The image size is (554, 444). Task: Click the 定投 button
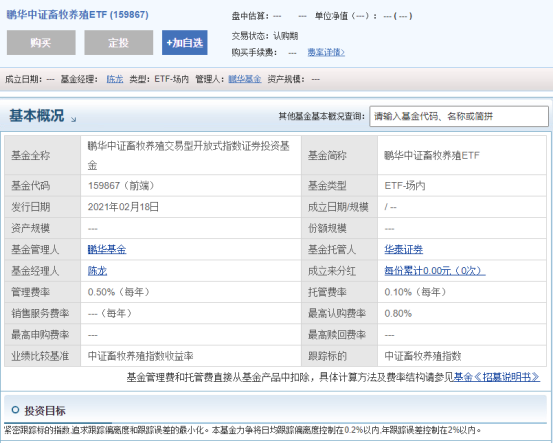119,42
